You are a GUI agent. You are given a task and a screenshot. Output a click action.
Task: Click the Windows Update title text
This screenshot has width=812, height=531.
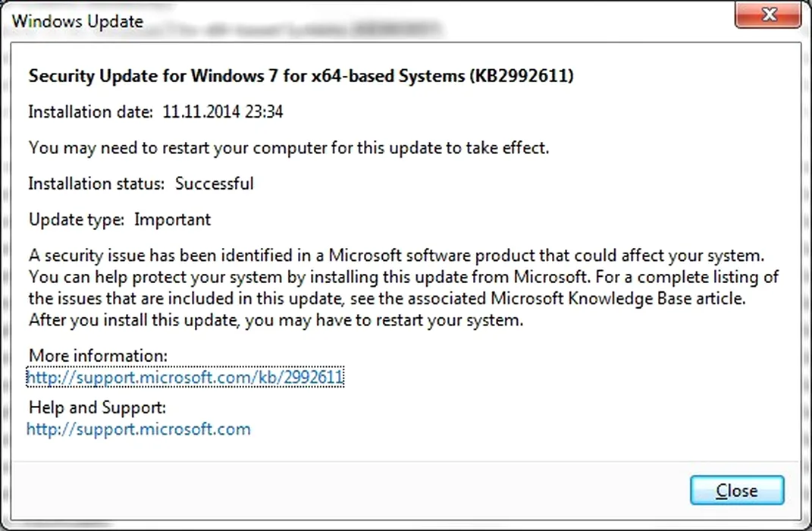77,20
